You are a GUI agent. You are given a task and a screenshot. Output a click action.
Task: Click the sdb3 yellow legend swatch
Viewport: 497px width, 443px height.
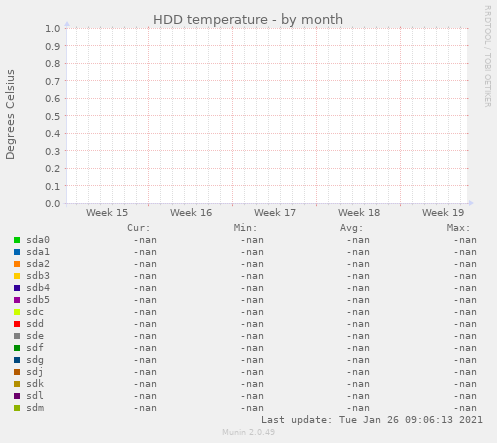(17, 276)
